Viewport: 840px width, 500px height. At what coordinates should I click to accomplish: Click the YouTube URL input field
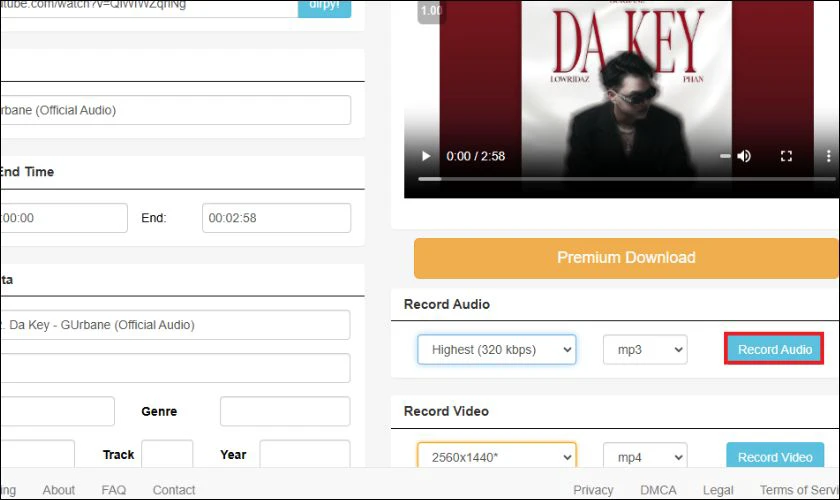tap(149, 8)
